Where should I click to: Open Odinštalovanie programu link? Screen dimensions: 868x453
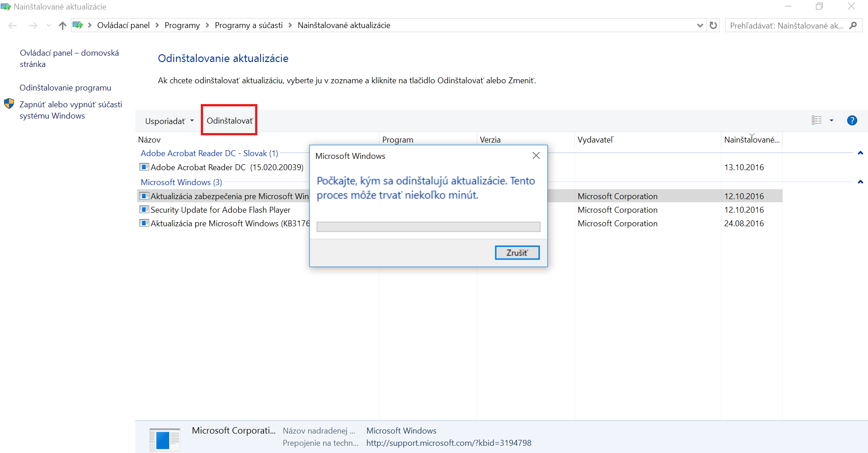point(65,88)
